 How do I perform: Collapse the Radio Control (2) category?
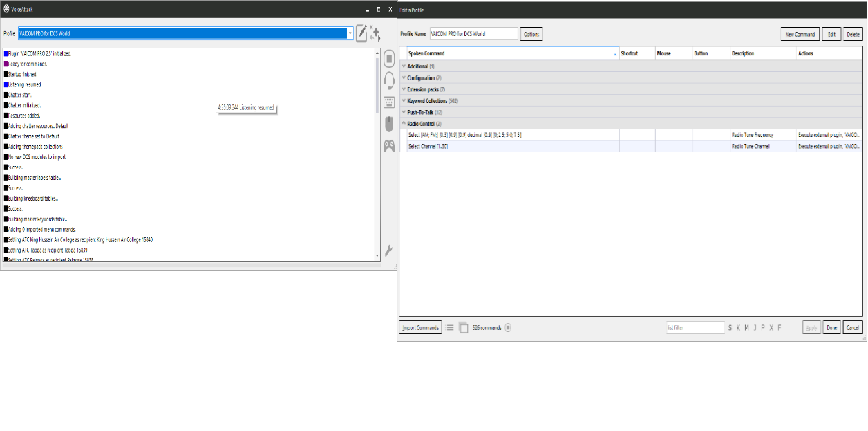click(x=404, y=124)
